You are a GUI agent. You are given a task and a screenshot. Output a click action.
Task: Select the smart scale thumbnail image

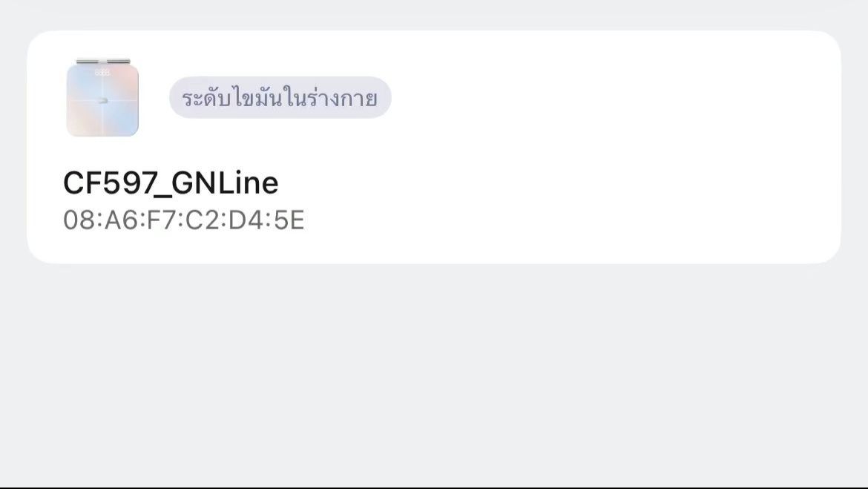click(102, 99)
